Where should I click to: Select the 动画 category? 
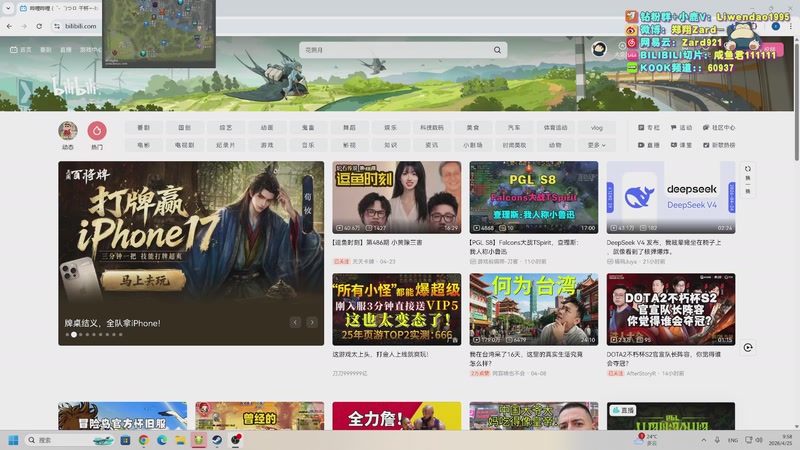[267, 128]
